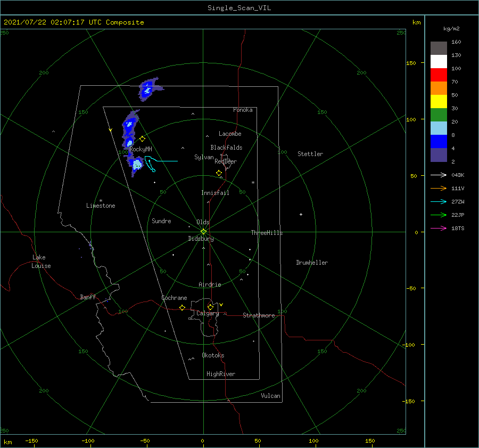Click the Innisfail city label
This screenshot has width=479, height=448.
click(215, 193)
